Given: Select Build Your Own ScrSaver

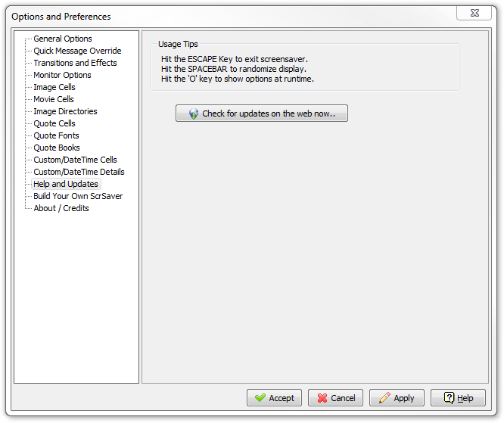Looking at the screenshot, I should tap(78, 196).
